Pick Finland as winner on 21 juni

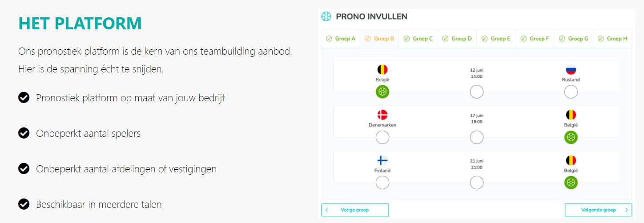click(382, 183)
